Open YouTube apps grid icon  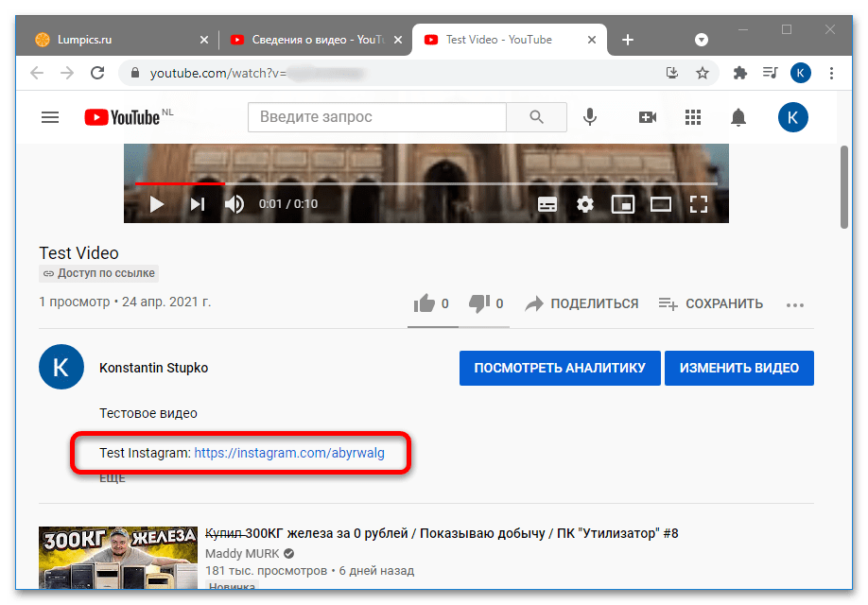click(693, 117)
